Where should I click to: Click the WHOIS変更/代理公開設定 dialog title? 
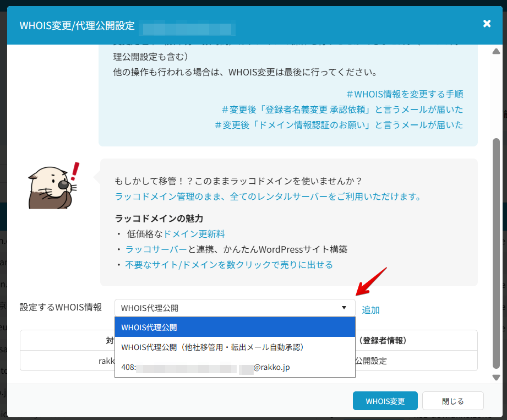click(77, 25)
